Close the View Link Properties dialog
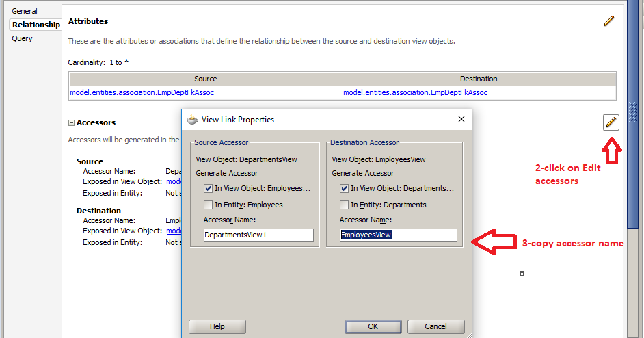 click(461, 119)
